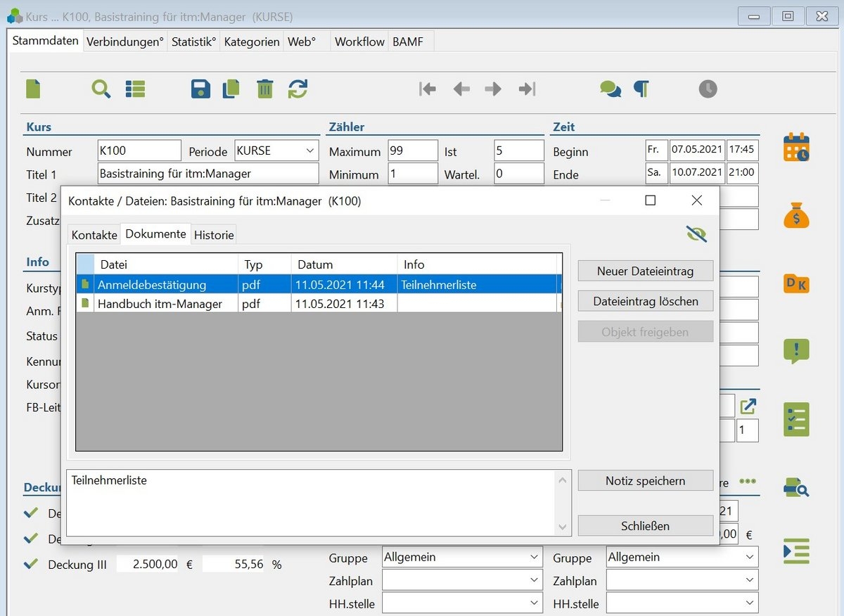Open the left Gruppe Allgemein dropdown
The image size is (844, 616).
(534, 558)
